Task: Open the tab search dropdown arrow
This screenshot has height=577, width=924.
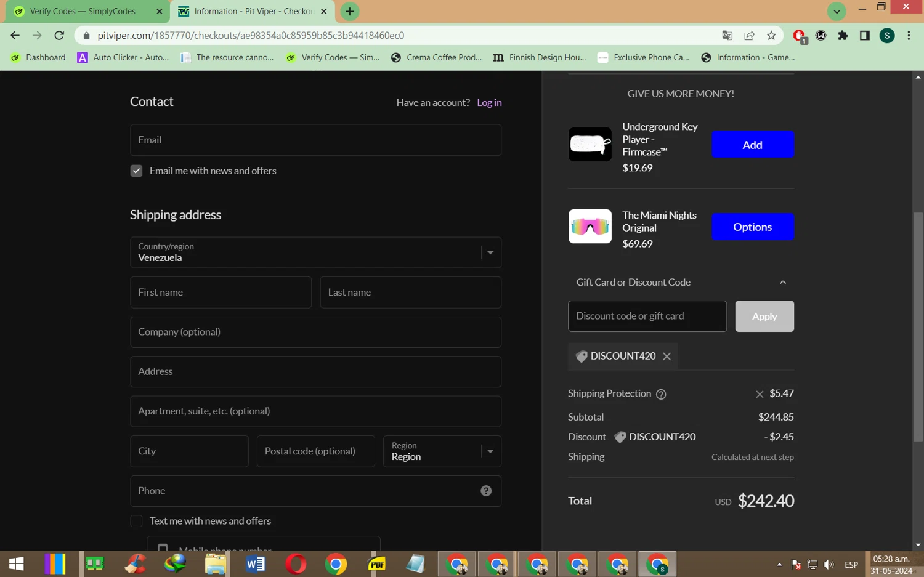Action: point(837,11)
